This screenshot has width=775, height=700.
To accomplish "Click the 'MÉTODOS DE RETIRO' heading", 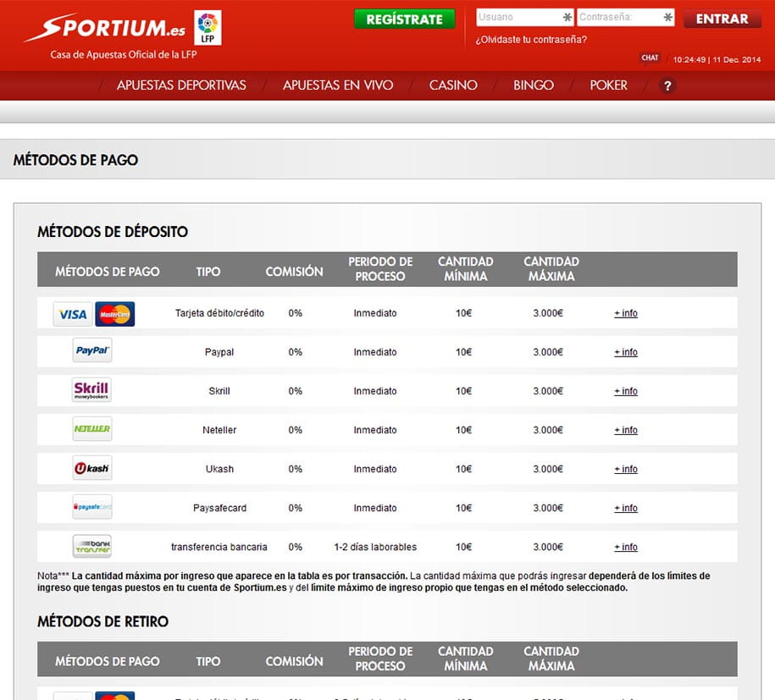I will (102, 621).
